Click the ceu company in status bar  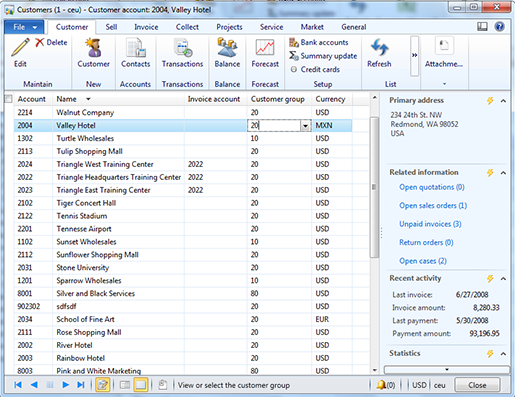pos(439,385)
